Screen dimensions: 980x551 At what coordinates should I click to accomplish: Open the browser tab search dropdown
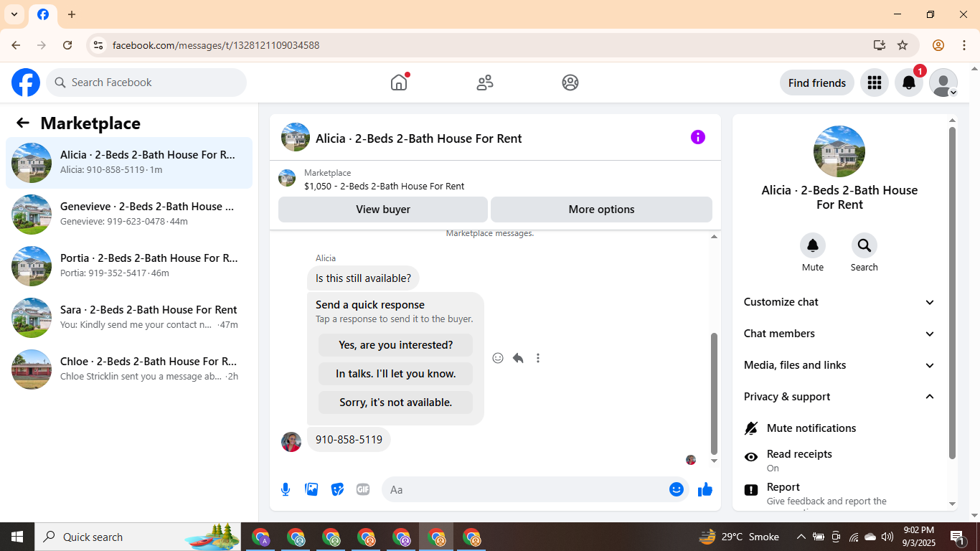coord(14,14)
